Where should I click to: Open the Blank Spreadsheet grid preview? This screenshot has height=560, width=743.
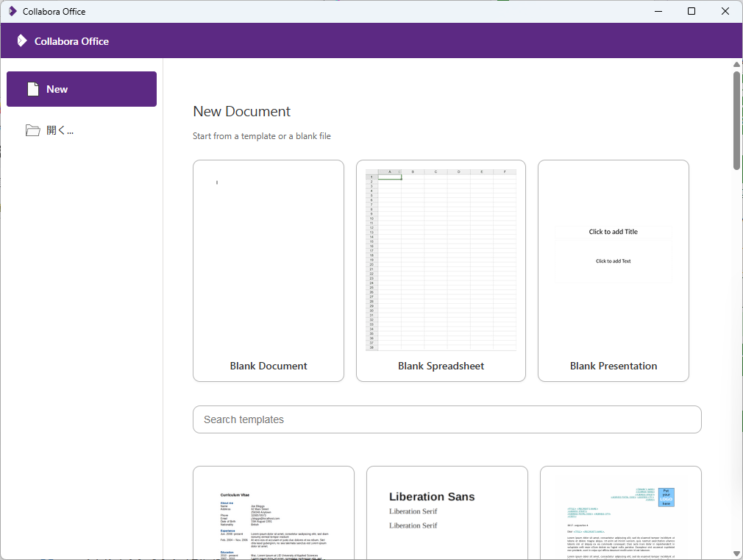pos(441,260)
